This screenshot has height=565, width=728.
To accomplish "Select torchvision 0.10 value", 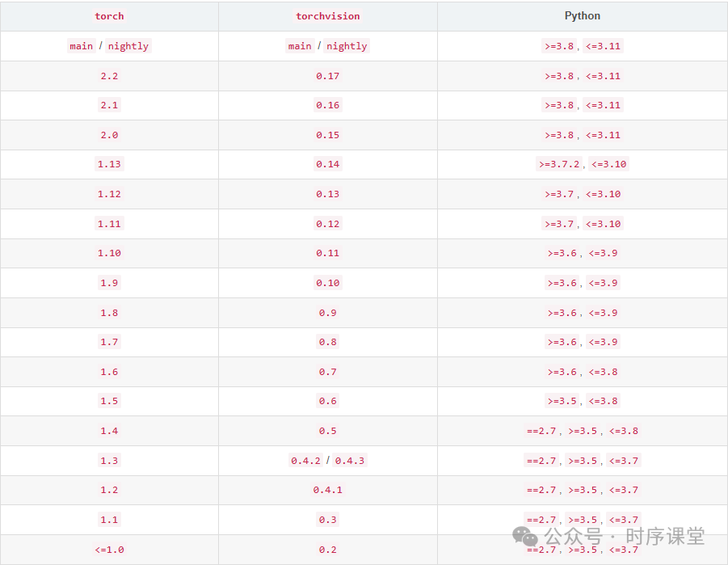I will 328,283.
